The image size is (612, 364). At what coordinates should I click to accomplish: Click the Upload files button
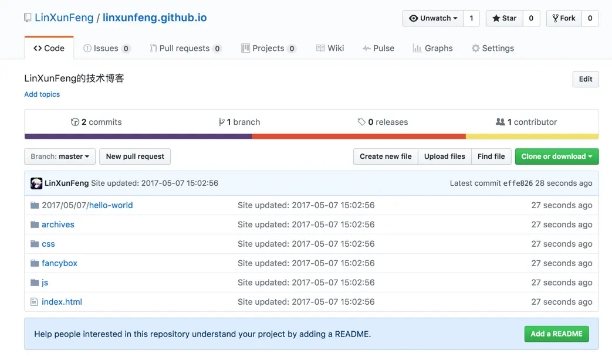445,157
